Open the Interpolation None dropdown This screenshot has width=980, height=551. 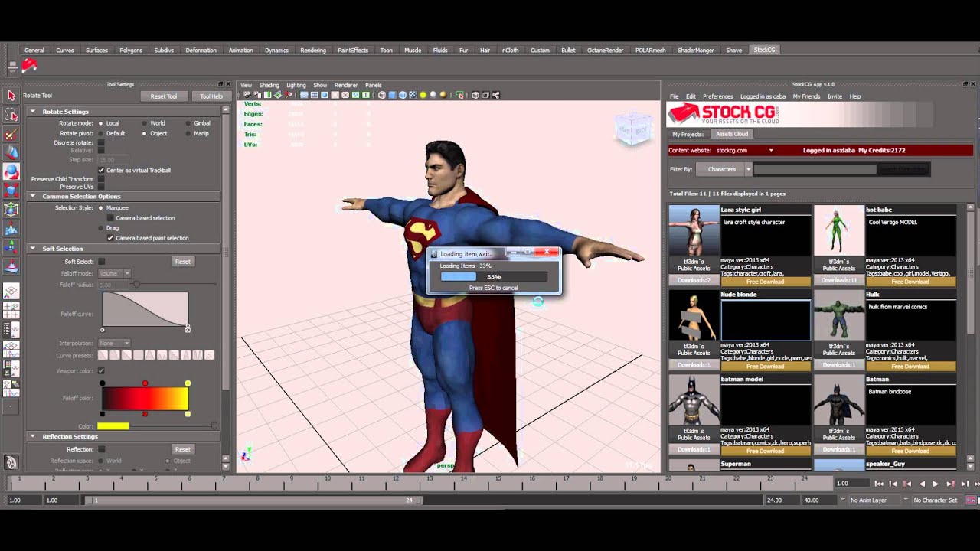(114, 343)
